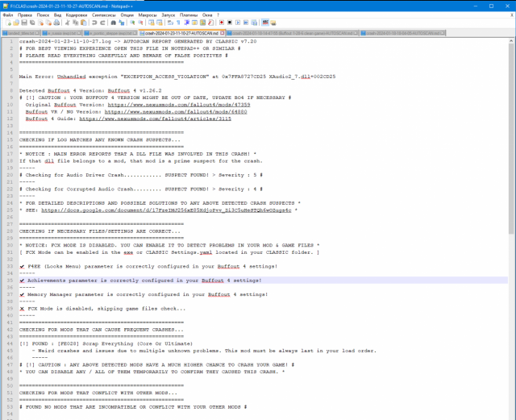Paste from the clipboard with the Paste icon
Screen dimensions: 516x420
(84, 23)
